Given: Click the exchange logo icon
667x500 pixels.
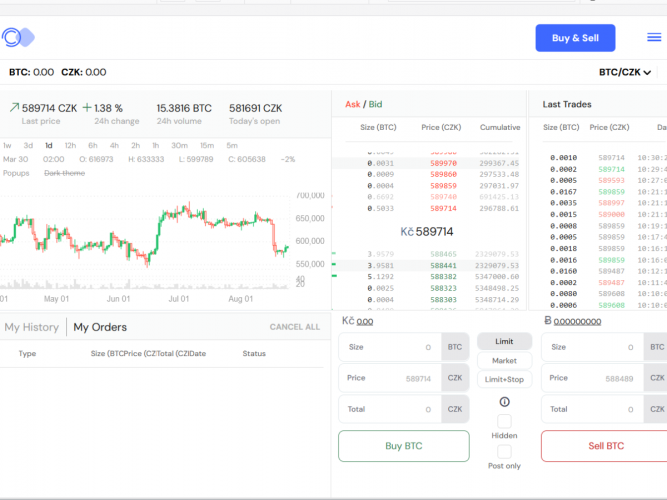Looking at the screenshot, I should (18, 37).
